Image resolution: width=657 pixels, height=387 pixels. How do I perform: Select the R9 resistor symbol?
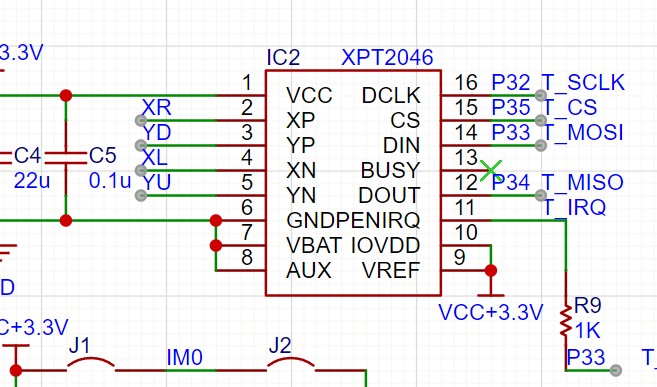(566, 320)
